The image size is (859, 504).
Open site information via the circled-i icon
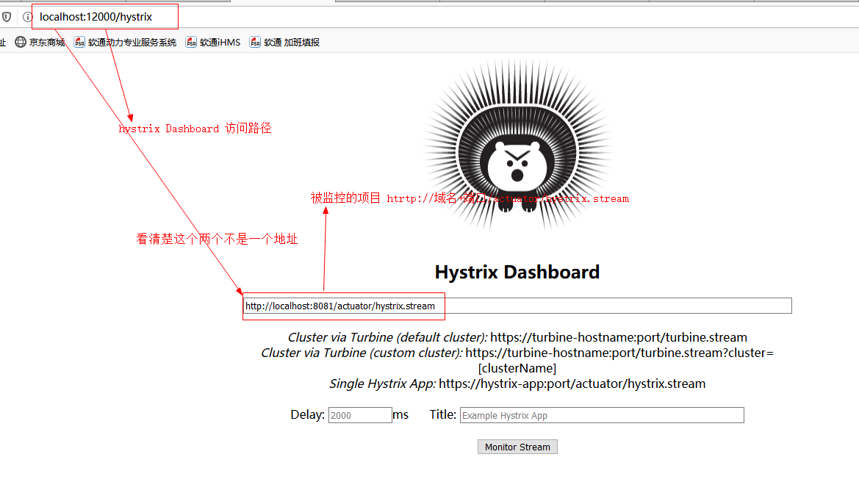(26, 16)
